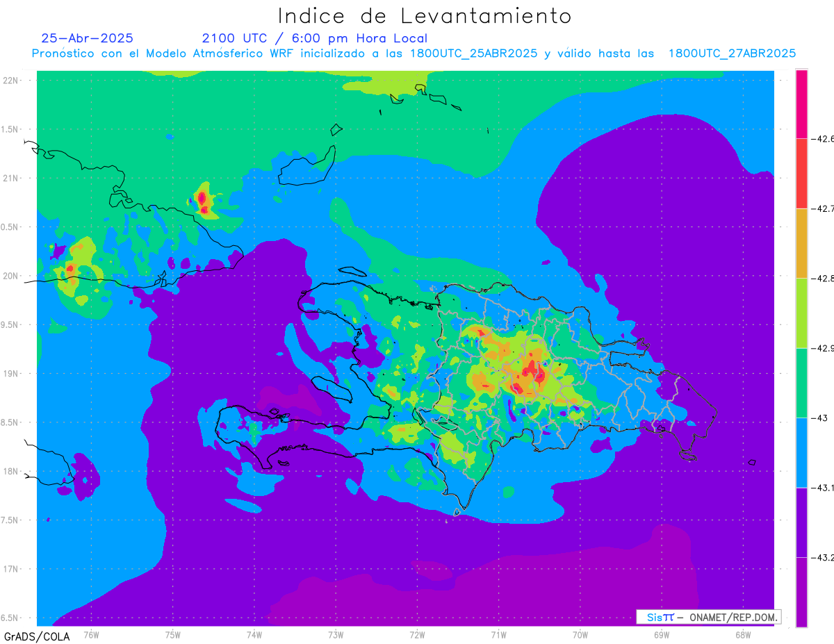
Task: Pick the orange swatch in the color legend
Action: pyautogui.click(x=801, y=243)
